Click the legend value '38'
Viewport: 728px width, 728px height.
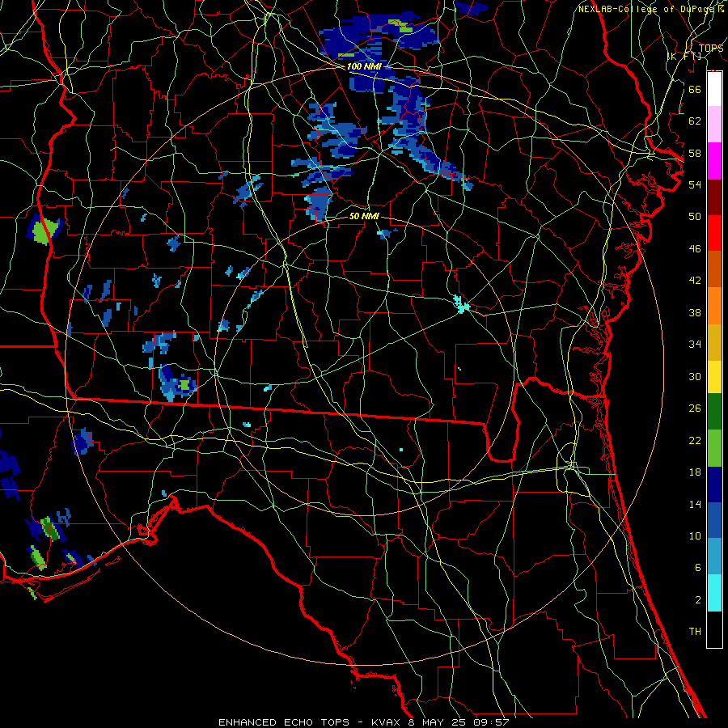point(695,312)
